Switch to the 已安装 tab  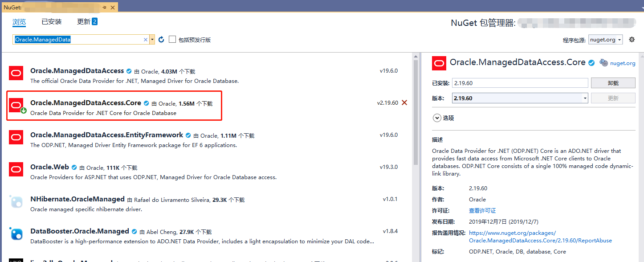pyautogui.click(x=51, y=21)
